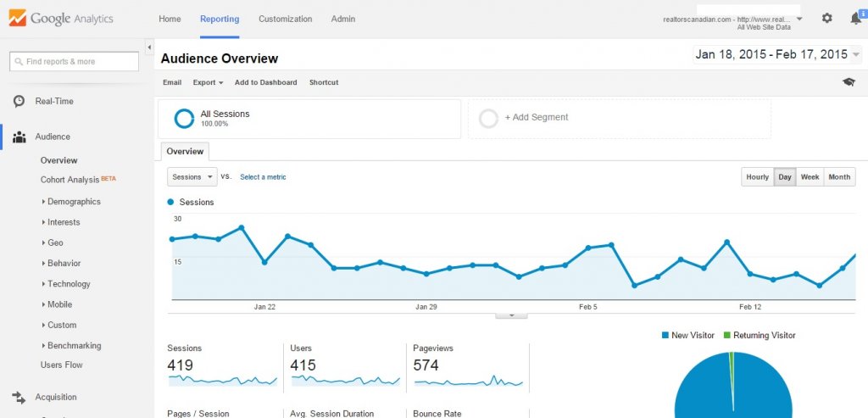Select the Overview tab above the chart
Viewport: 868px width, 418px height.
click(x=185, y=151)
